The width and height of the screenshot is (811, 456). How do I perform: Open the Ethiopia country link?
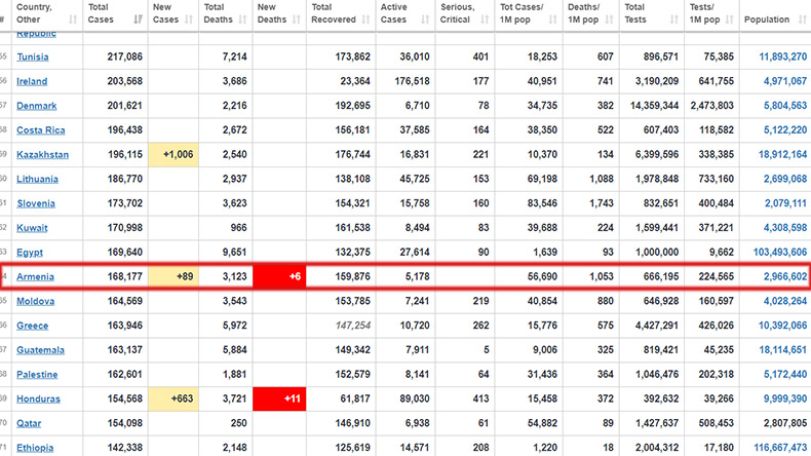tap(35, 448)
